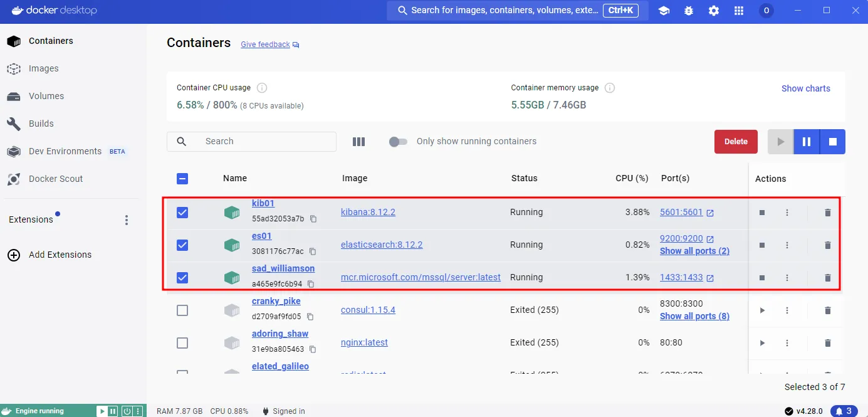This screenshot has height=417, width=868.
Task: Open the notifications bell in the status bar
Action: coord(844,411)
